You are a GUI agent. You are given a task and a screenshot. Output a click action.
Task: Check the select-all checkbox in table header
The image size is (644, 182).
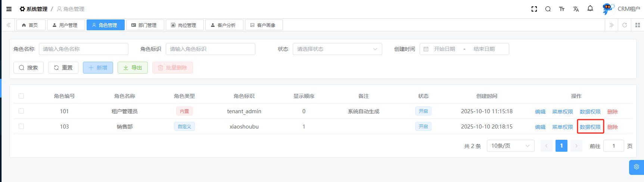pyautogui.click(x=21, y=96)
